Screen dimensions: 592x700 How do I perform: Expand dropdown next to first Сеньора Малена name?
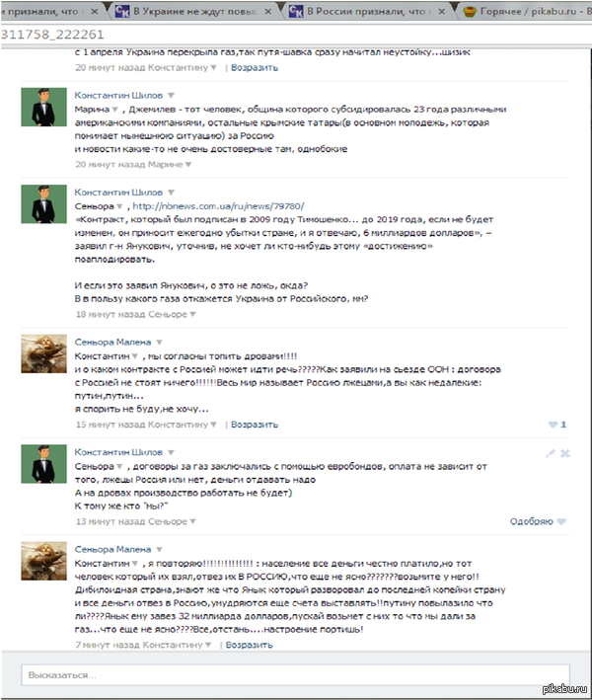[159, 343]
